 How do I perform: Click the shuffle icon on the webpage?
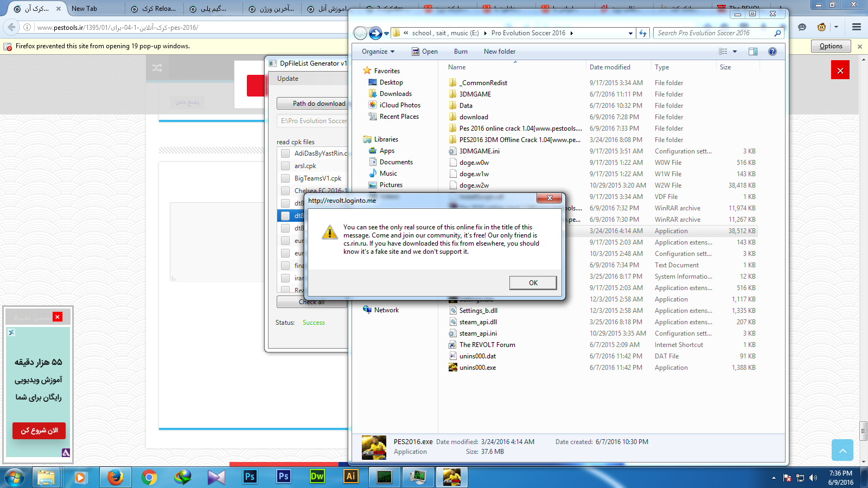coord(157,68)
